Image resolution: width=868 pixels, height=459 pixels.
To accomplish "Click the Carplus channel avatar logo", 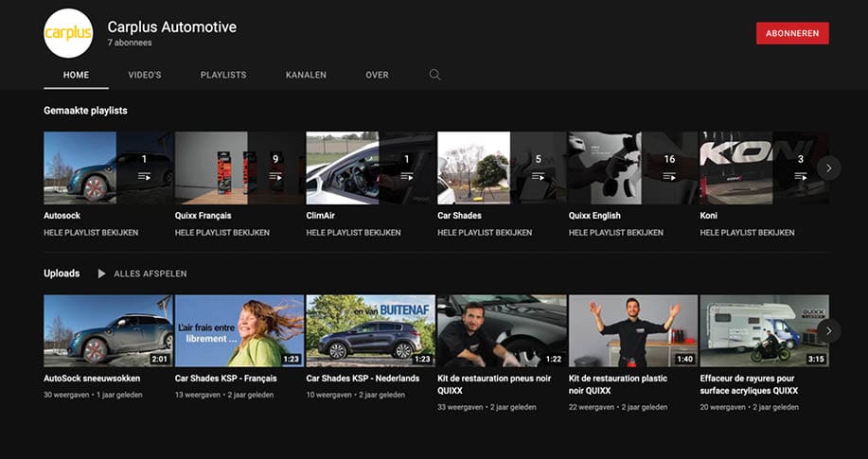I will tap(68, 33).
